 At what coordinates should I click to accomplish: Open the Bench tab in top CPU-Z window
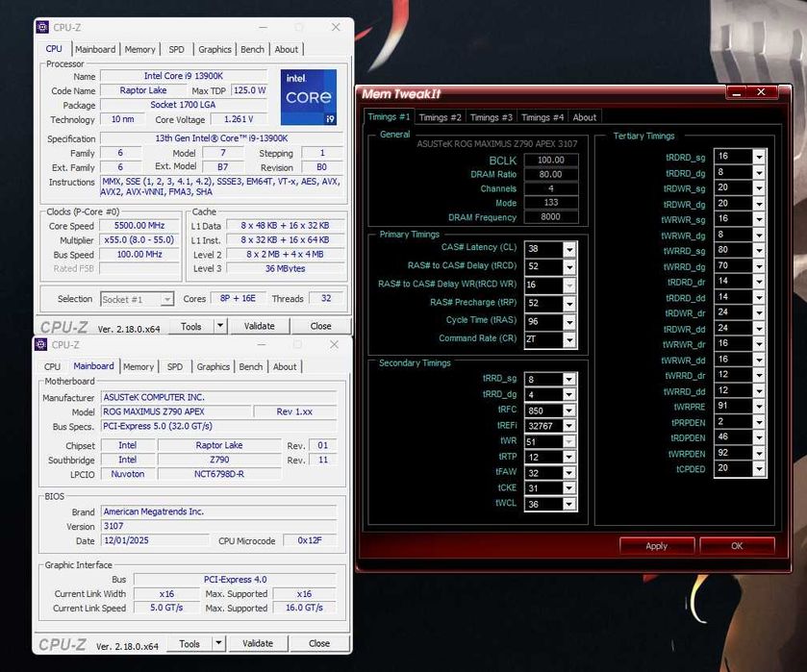pos(252,49)
